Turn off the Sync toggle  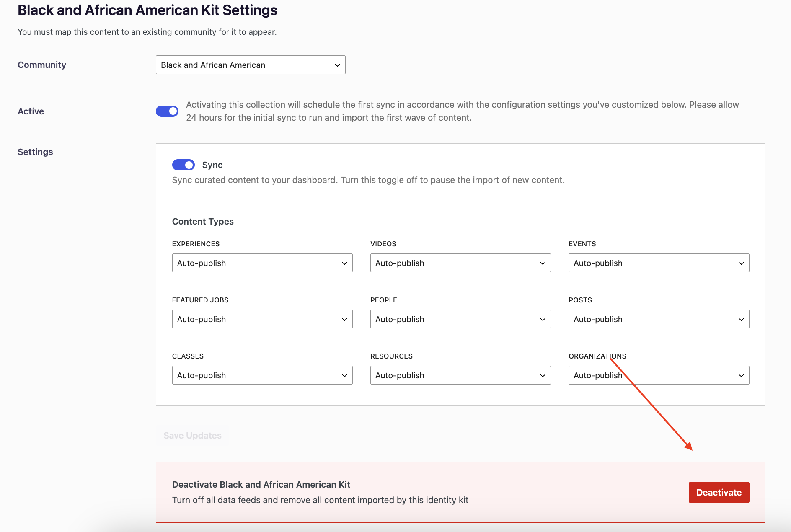point(183,165)
